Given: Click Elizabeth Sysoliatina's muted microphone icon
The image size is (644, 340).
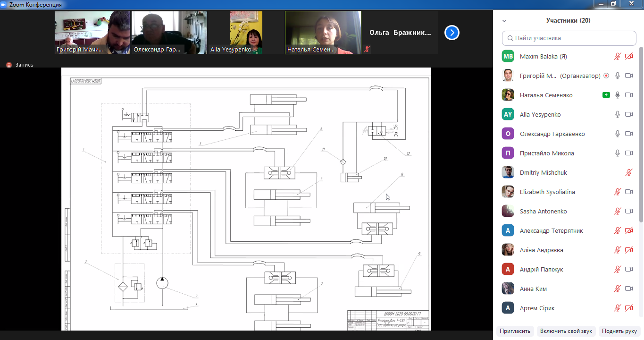Looking at the screenshot, I should [x=617, y=192].
